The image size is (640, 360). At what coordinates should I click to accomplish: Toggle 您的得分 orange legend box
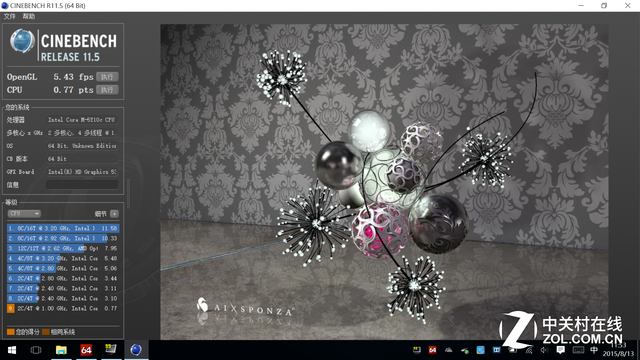tap(11, 331)
